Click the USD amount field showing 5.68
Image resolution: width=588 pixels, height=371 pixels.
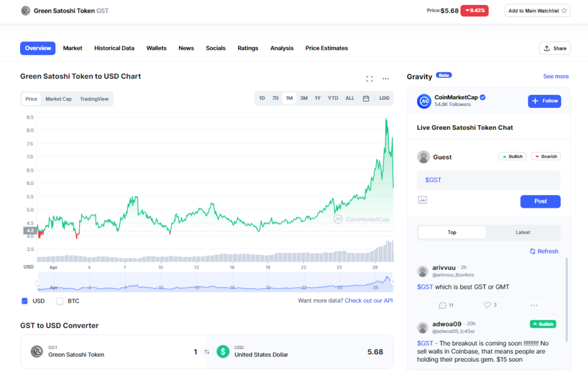click(375, 352)
